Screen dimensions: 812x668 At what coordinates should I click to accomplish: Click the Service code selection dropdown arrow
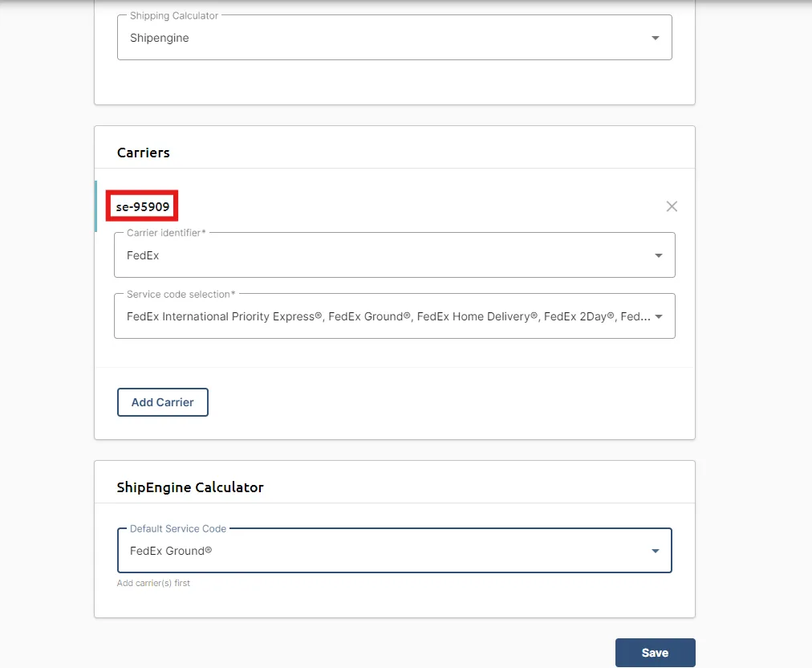tap(658, 316)
